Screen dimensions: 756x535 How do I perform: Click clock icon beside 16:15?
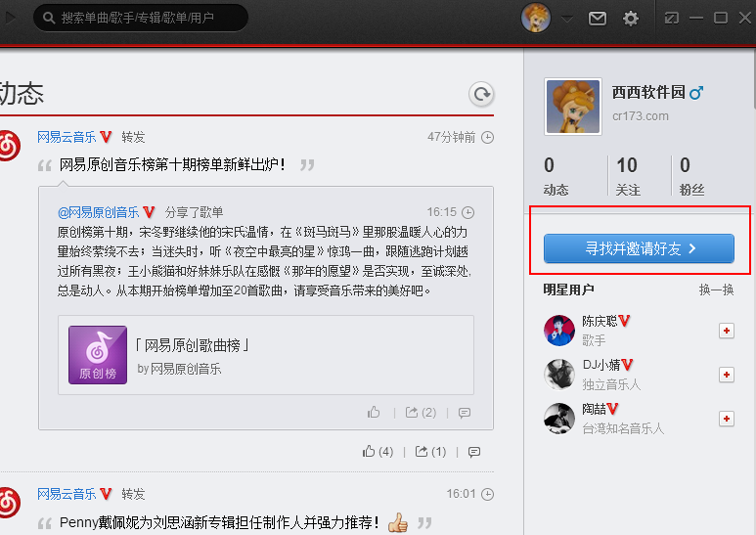(467, 212)
